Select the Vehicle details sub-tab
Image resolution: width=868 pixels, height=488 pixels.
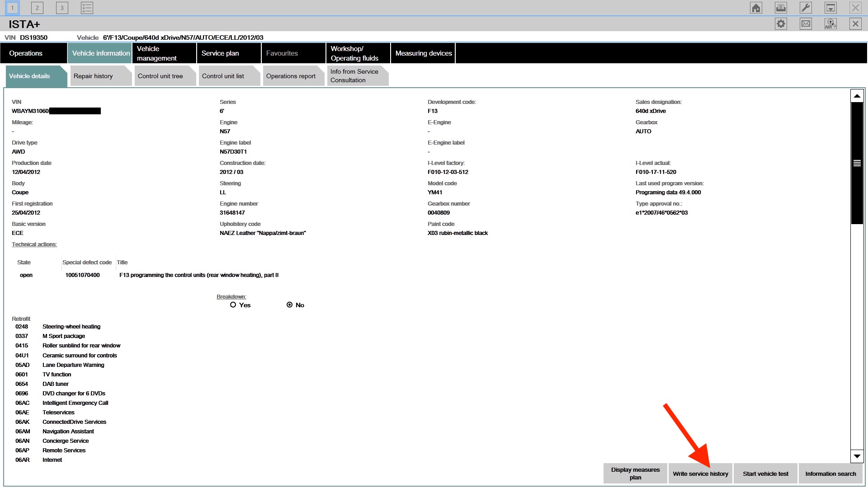[x=36, y=76]
